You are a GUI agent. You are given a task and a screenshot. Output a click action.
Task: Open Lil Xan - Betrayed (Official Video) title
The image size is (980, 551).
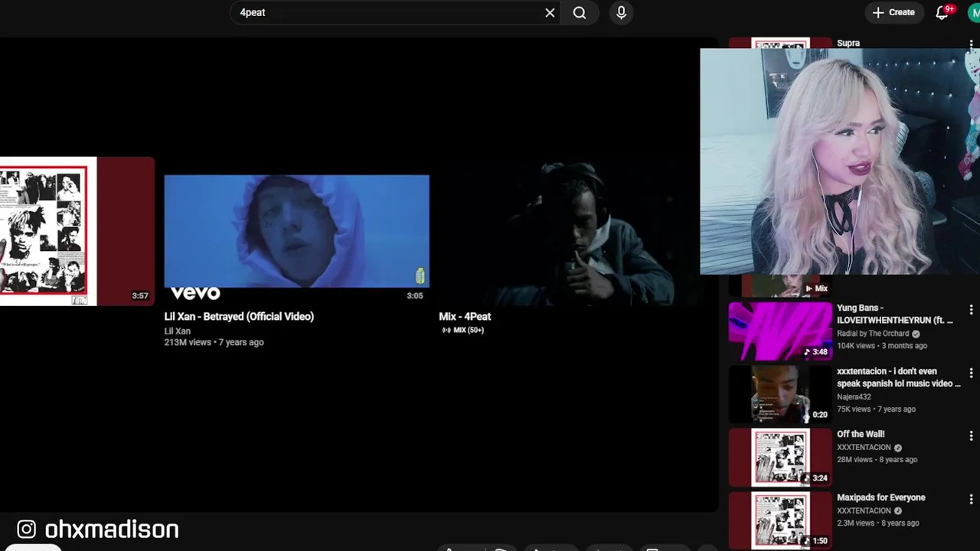coord(239,316)
